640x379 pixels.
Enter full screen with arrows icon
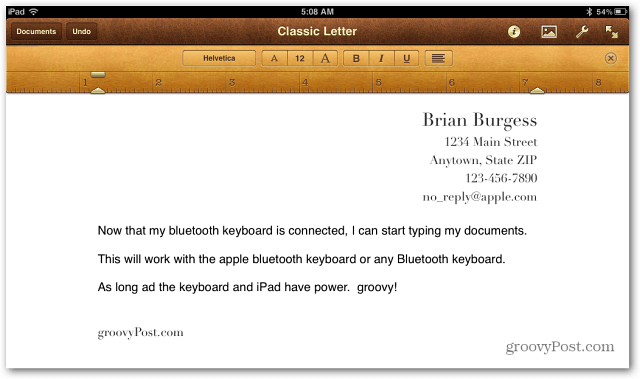pos(611,31)
